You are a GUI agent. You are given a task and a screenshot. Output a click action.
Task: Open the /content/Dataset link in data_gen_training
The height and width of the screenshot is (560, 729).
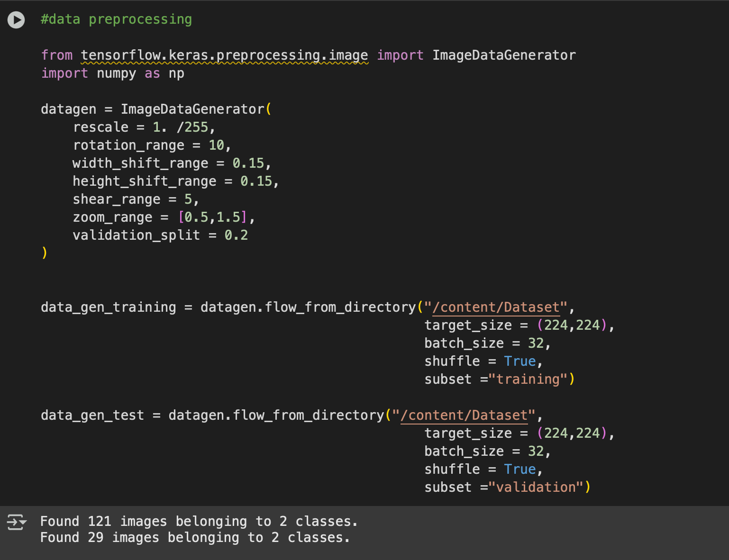(x=496, y=307)
